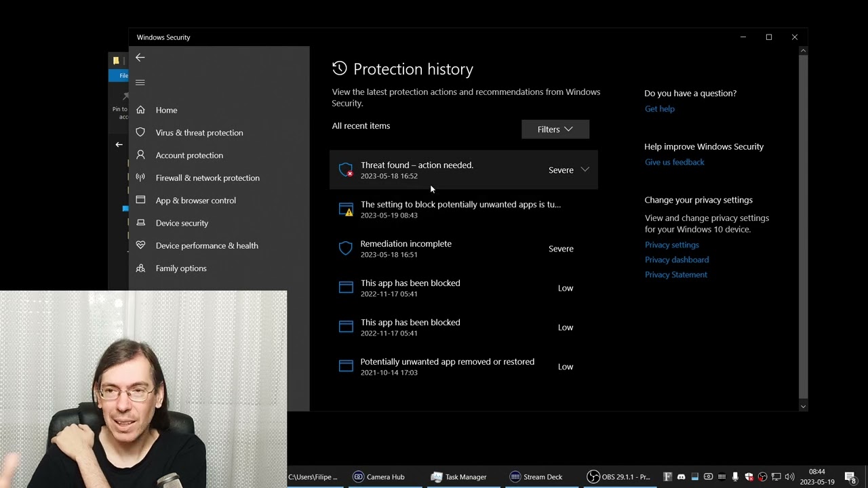Open the notification center icon on the taskbar
The height and width of the screenshot is (488, 868).
pos(850,477)
